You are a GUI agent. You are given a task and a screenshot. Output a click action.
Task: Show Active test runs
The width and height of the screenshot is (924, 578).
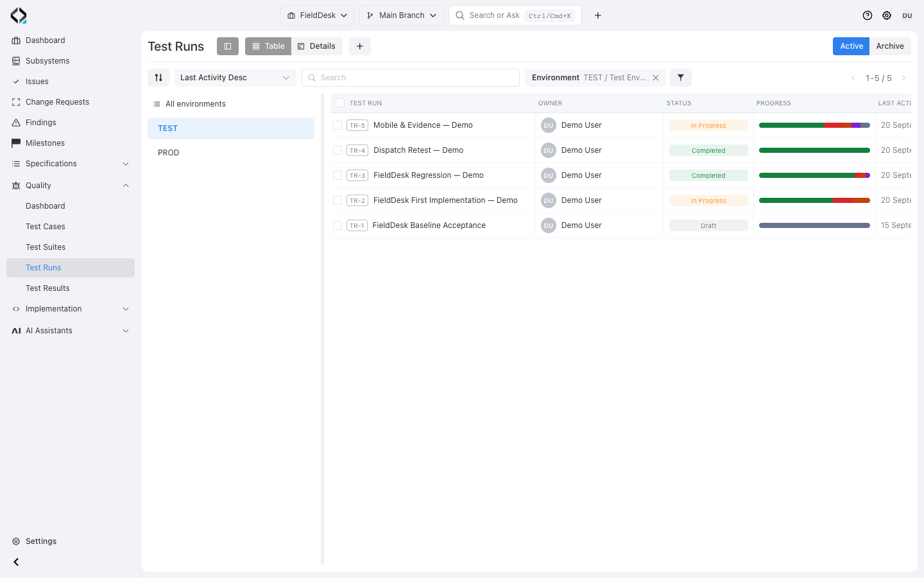[851, 46]
